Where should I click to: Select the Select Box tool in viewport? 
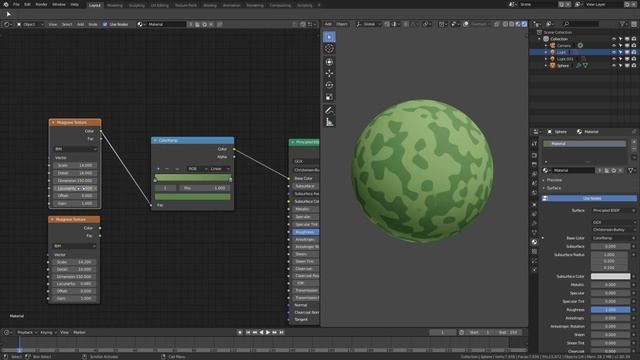[329, 37]
